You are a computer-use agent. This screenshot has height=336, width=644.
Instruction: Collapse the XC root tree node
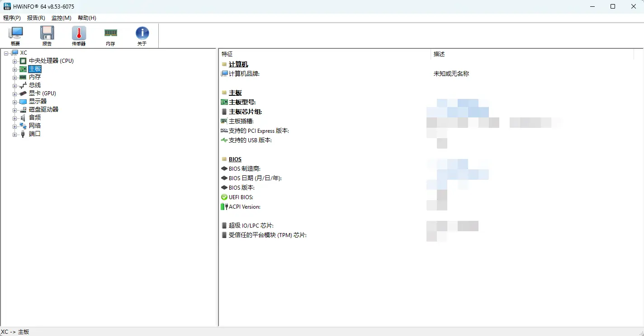click(6, 53)
